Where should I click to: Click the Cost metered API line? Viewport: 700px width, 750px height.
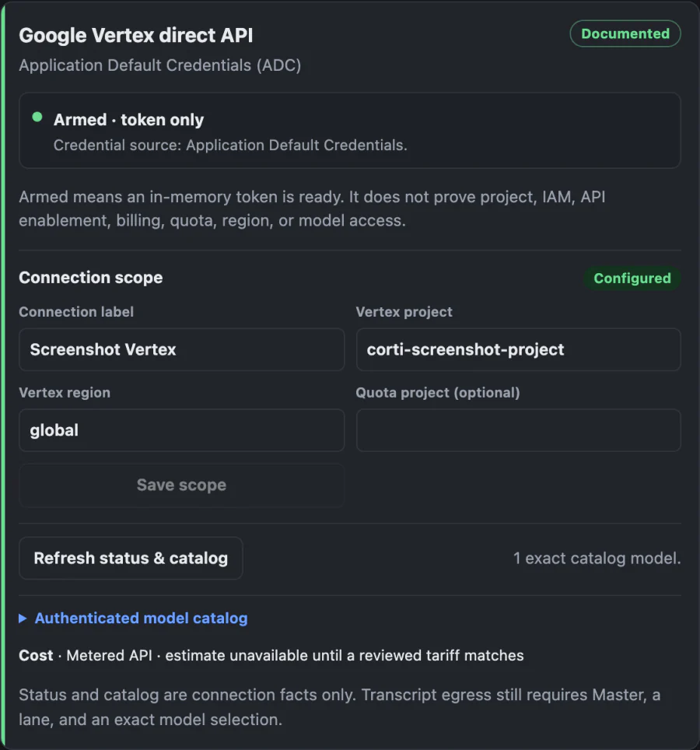271,655
